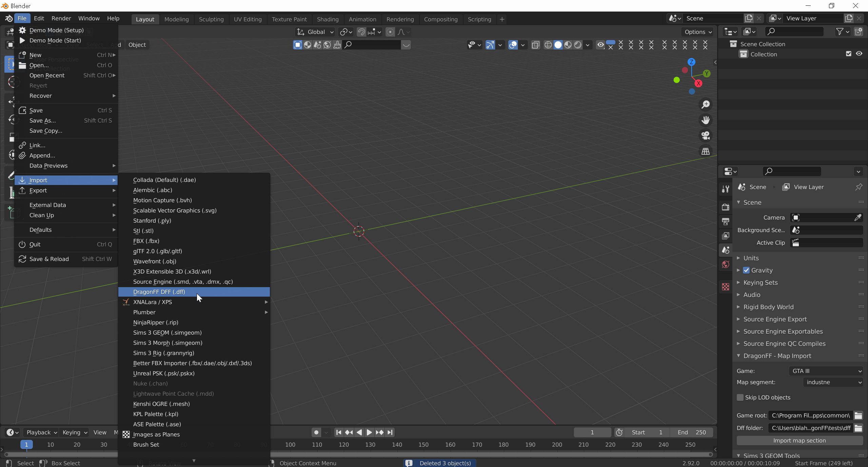Select rendered viewport shading icon
Viewport: 868px width, 467px height.
click(578, 45)
